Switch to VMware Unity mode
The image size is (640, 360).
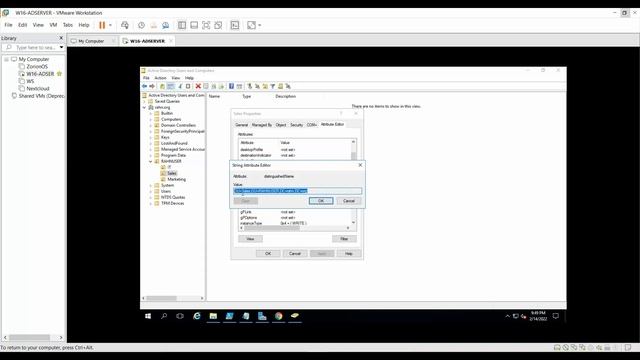click(218, 25)
